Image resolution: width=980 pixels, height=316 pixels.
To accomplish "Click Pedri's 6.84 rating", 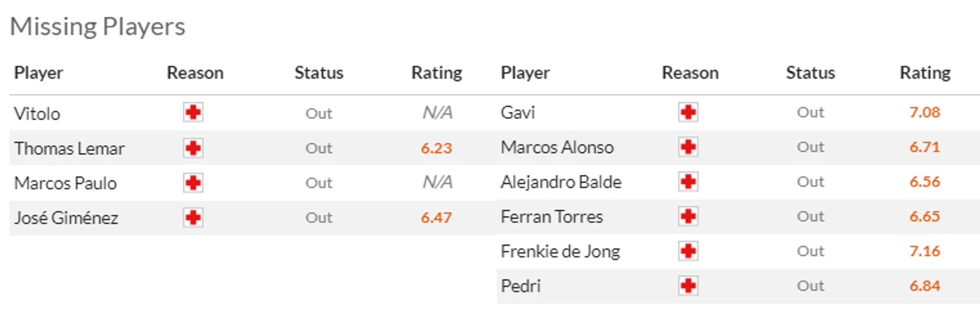I will 924,286.
